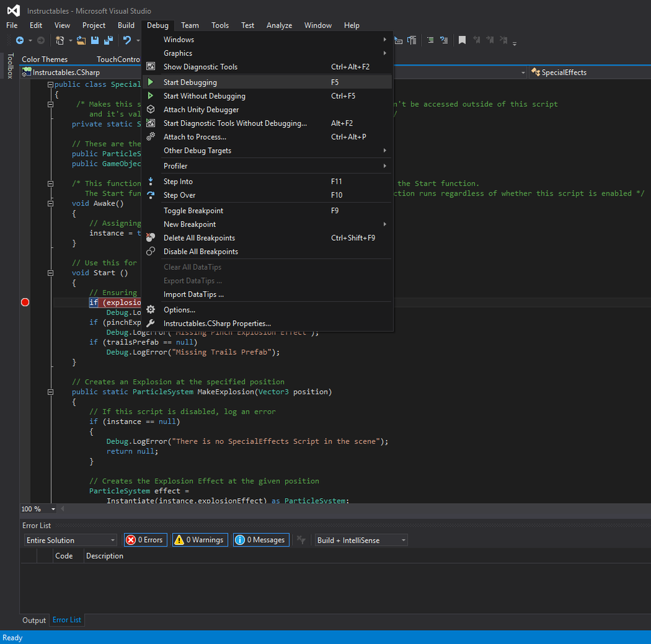Viewport: 651px width, 644px height.
Task: Click the Attach Unity Debugger icon
Action: pyautogui.click(x=150, y=109)
